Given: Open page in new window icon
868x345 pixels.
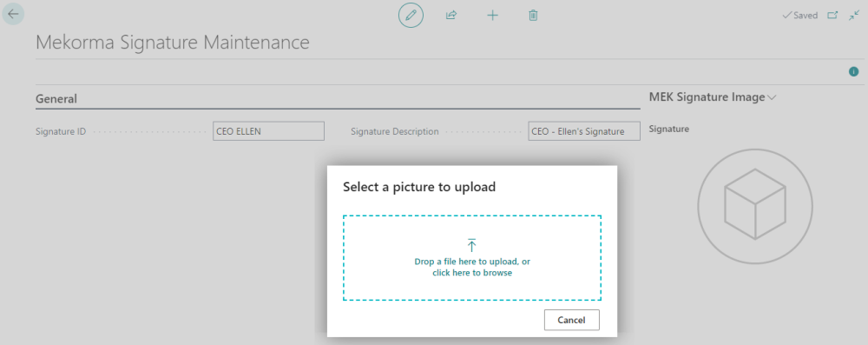Looking at the screenshot, I should pos(832,16).
